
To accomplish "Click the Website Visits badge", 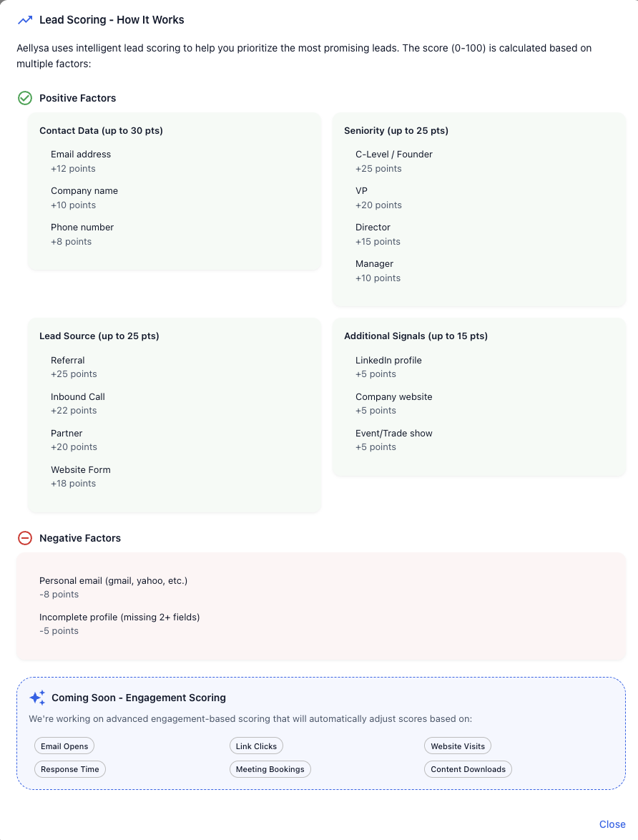I will (458, 746).
